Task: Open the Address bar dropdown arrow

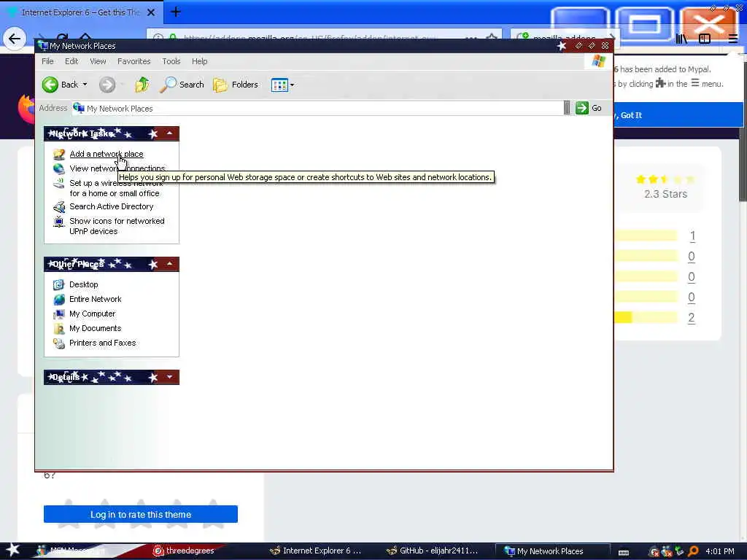Action: click(x=566, y=108)
